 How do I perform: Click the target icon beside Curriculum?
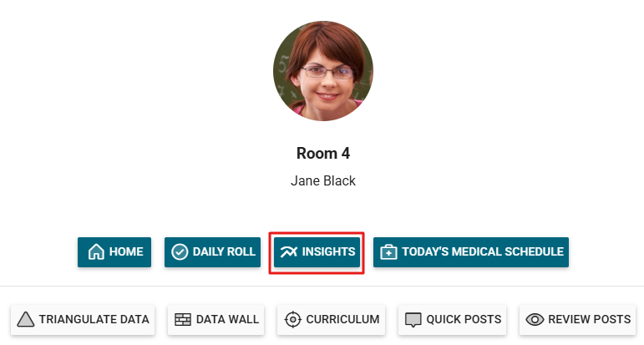click(x=293, y=319)
